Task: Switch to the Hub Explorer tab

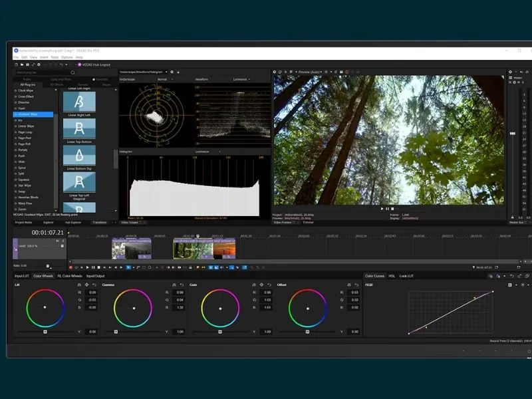Action: tap(73, 223)
